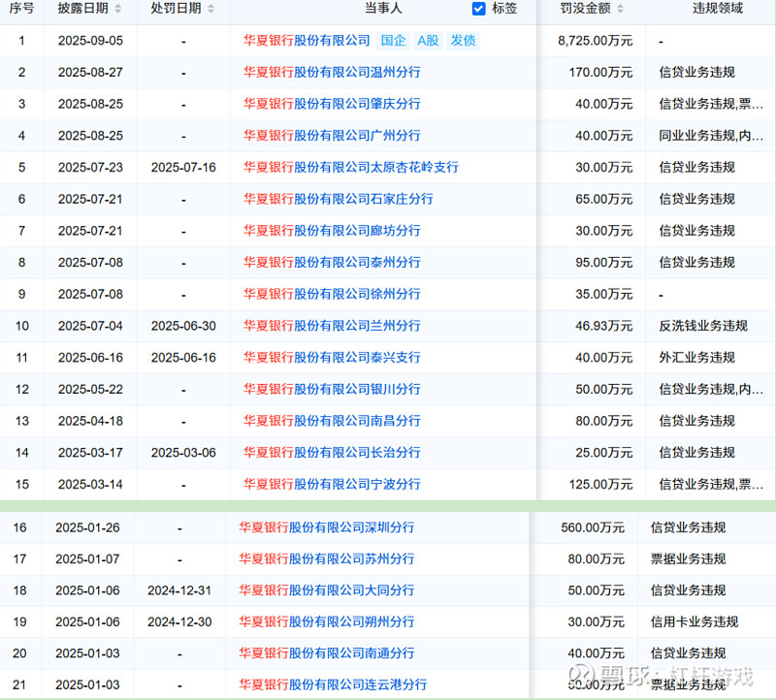Open 华夏银行股份有限公司廊坊分行 link
776x700 pixels.
pyautogui.click(x=332, y=231)
